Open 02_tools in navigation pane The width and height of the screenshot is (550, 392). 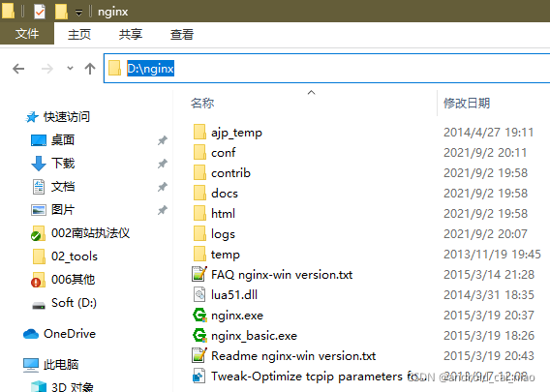[x=75, y=256]
